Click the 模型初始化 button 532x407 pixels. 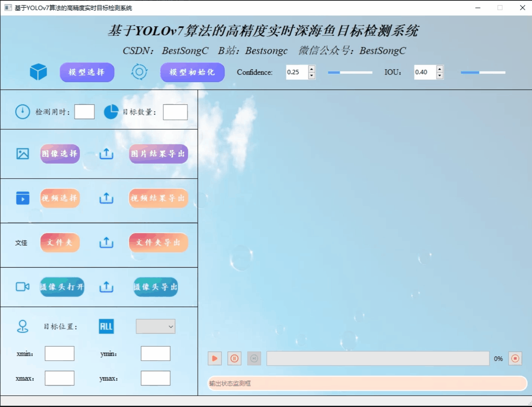pyautogui.click(x=193, y=72)
